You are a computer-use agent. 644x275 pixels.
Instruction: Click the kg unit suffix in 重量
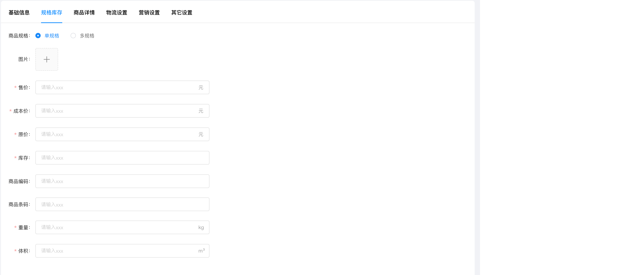[201, 228]
